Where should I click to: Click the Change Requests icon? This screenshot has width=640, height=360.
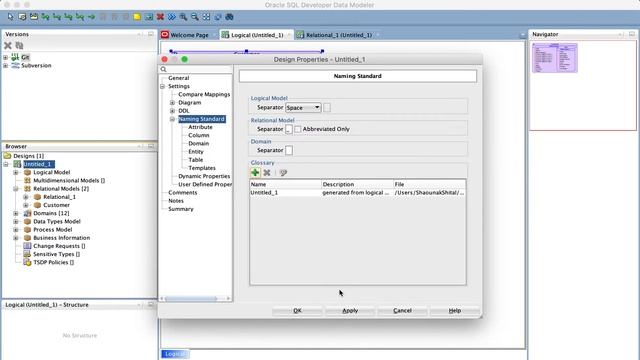27,246
